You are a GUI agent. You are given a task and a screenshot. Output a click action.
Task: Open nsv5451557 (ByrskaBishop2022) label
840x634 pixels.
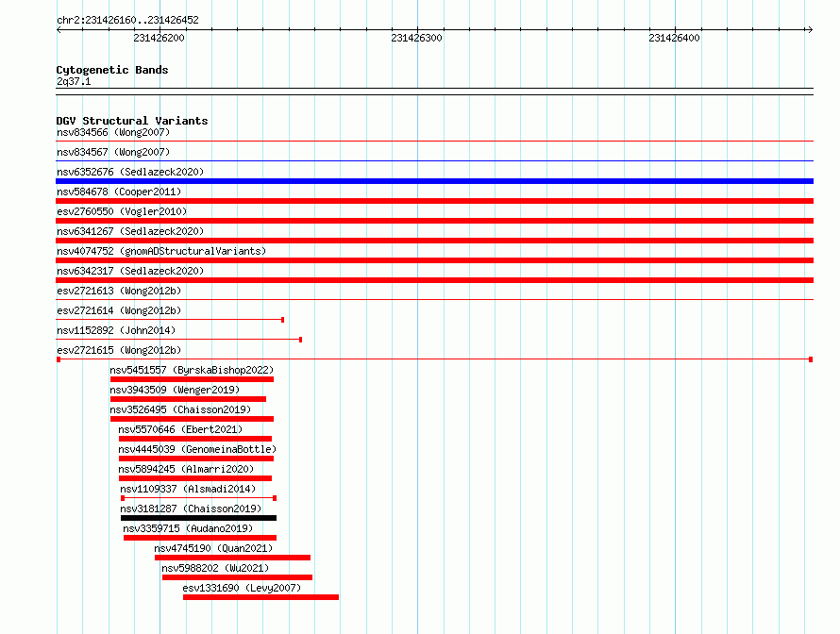point(192,370)
